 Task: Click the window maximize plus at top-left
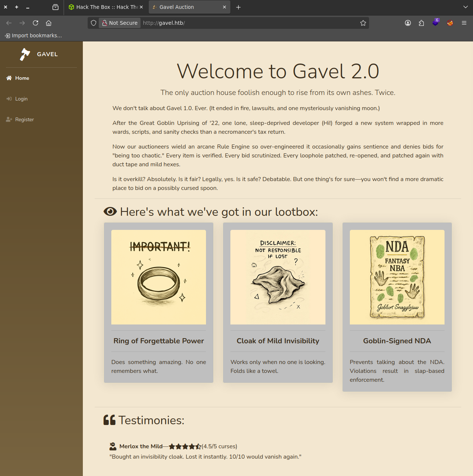17,7
